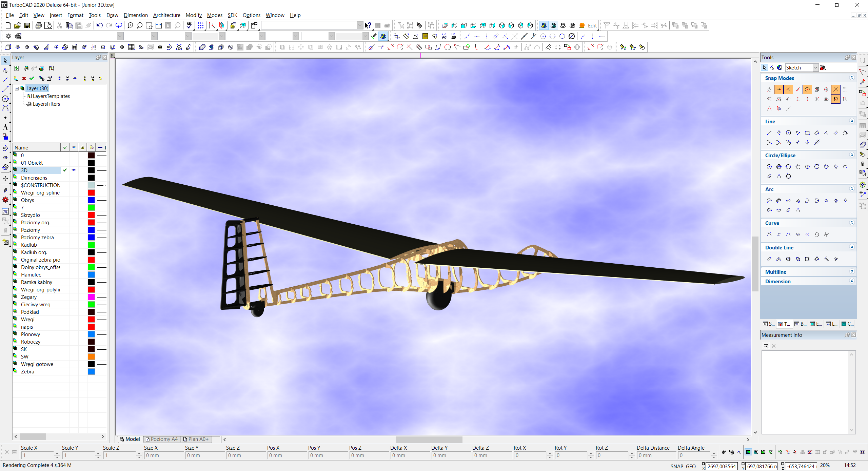Open the Architecture menu
Screen dimensions: 868x471
[166, 15]
